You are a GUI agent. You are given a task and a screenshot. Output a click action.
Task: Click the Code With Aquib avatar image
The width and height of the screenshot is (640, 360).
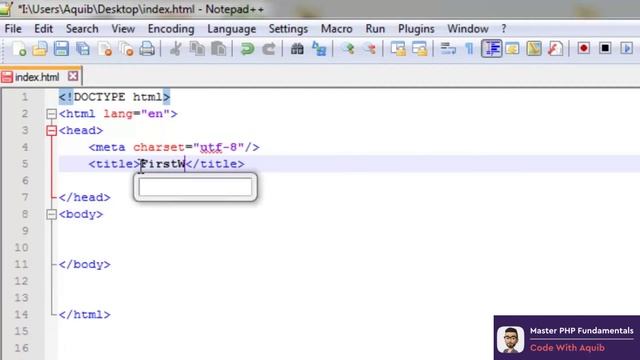click(x=510, y=339)
